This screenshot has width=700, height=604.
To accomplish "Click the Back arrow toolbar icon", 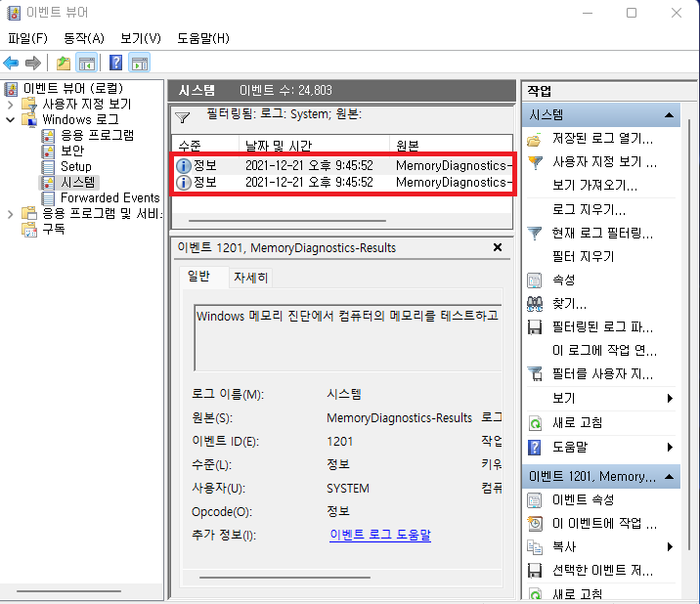I will click(x=11, y=63).
